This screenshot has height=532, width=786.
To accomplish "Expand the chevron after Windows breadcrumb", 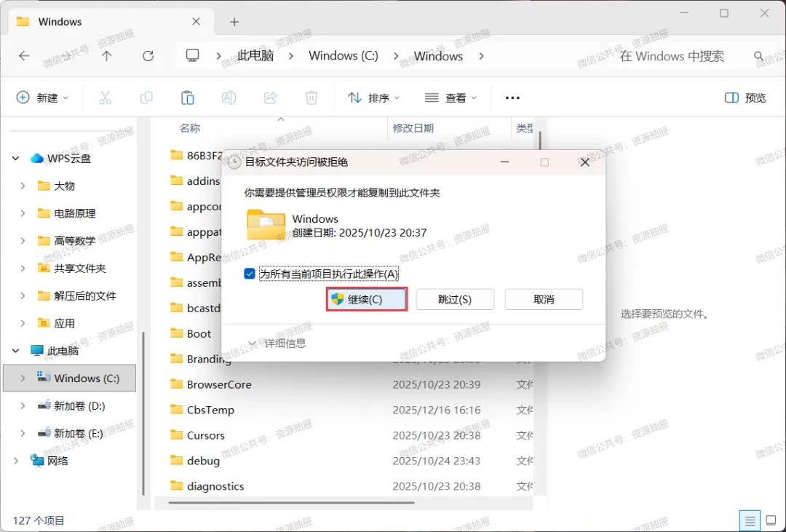I will point(481,55).
